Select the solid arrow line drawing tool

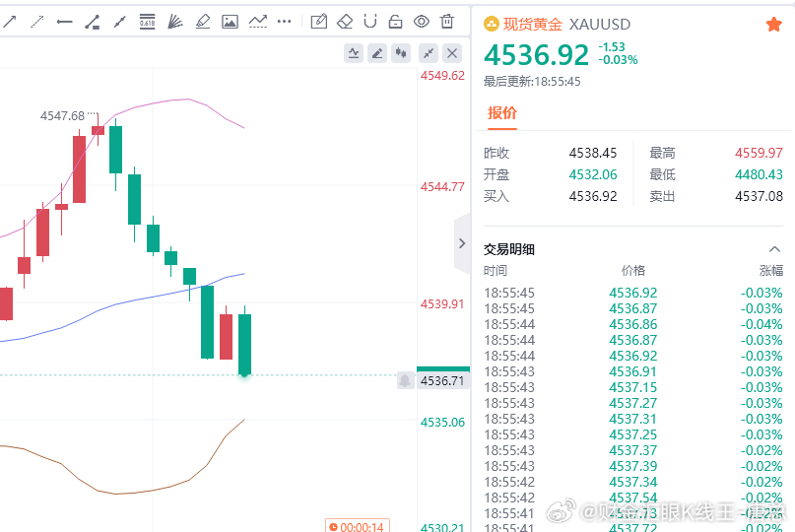10,22
